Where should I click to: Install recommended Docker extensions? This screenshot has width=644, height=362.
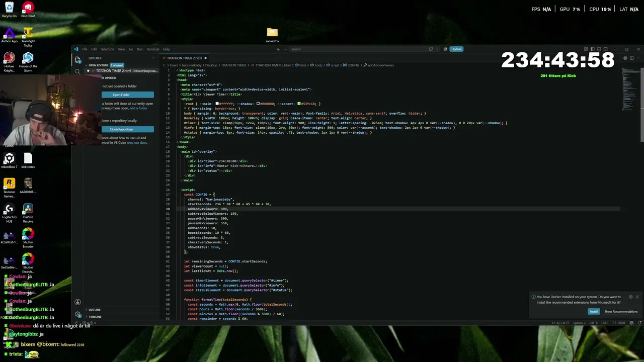tap(594, 312)
